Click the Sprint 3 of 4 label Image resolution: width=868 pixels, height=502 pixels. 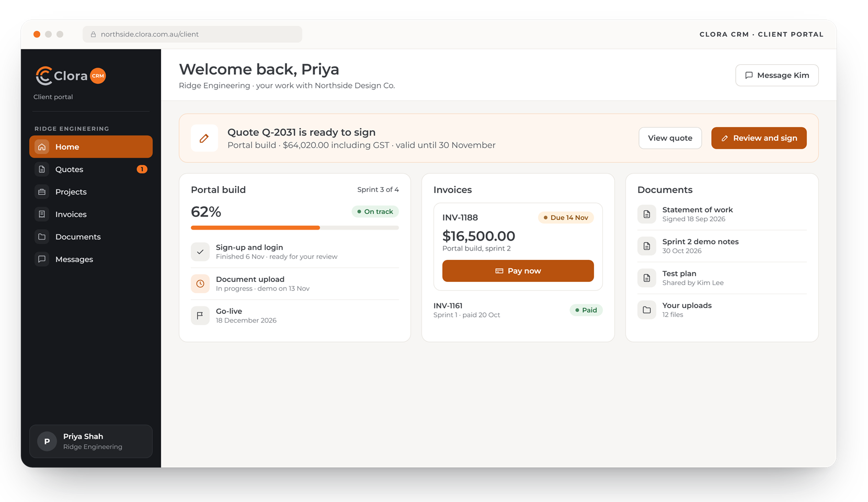(378, 189)
